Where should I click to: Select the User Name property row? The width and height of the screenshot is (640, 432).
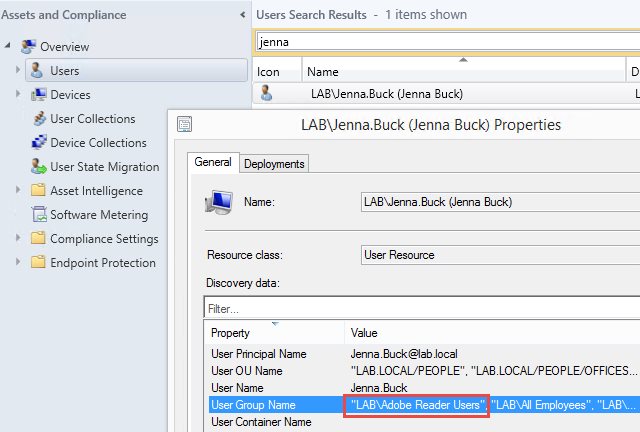pyautogui.click(x=424, y=387)
